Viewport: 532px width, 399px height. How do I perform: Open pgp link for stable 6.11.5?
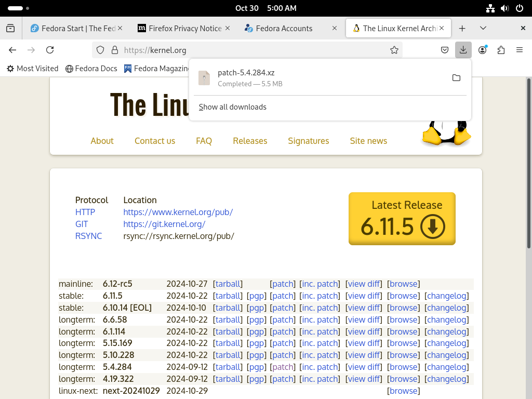pos(257,296)
